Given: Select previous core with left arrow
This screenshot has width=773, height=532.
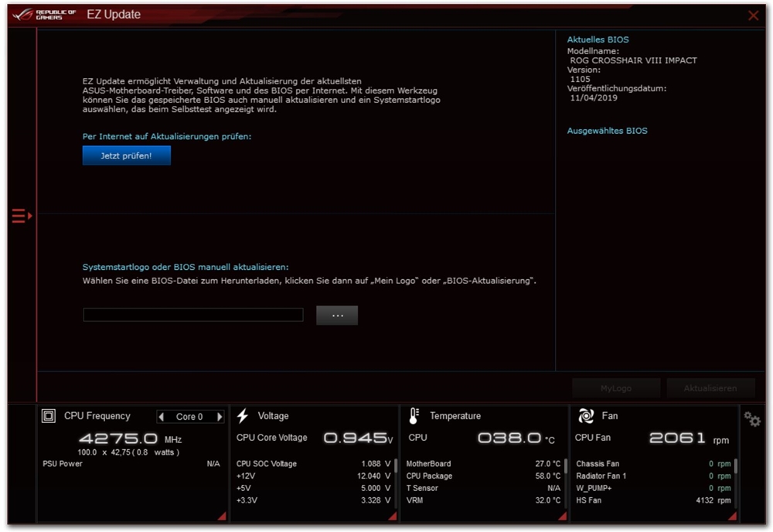Looking at the screenshot, I should [x=162, y=417].
